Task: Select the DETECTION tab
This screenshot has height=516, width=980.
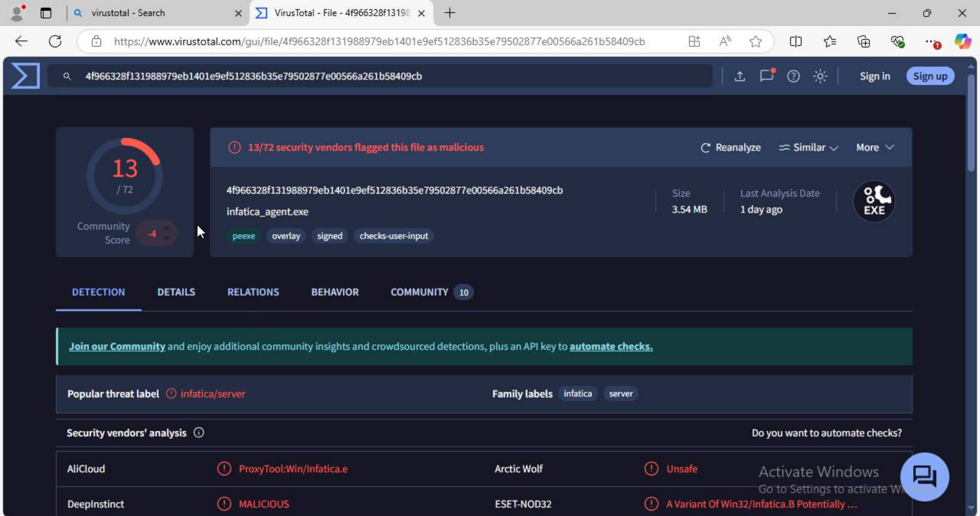Action: point(99,292)
